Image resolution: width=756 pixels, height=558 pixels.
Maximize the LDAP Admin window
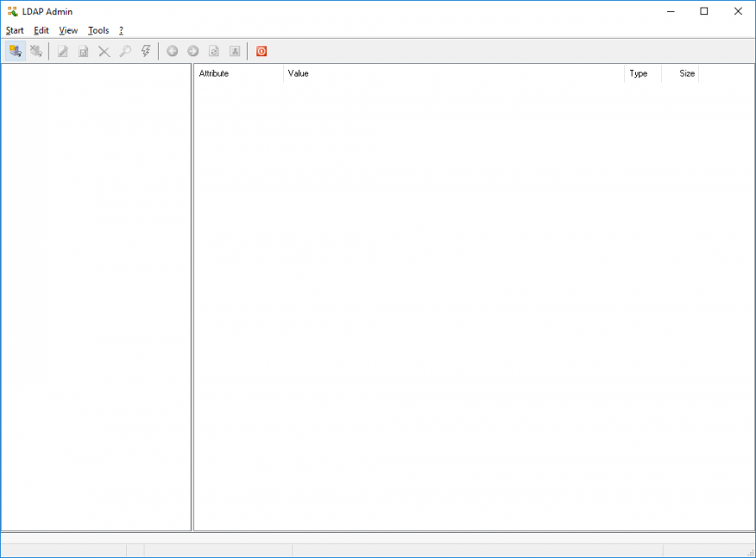point(704,12)
